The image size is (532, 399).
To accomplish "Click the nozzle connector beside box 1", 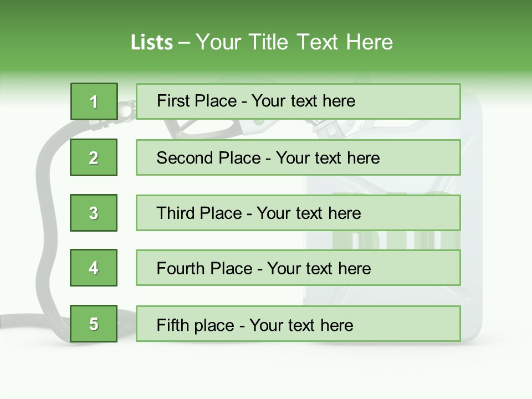I will (126, 108).
